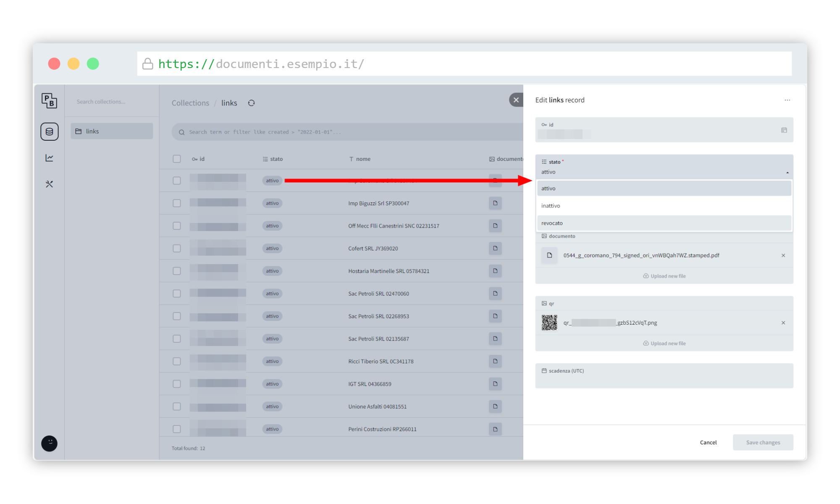Open document file for Sac Petroli 02470060
Image resolution: width=840 pixels, height=504 pixels.
495,293
